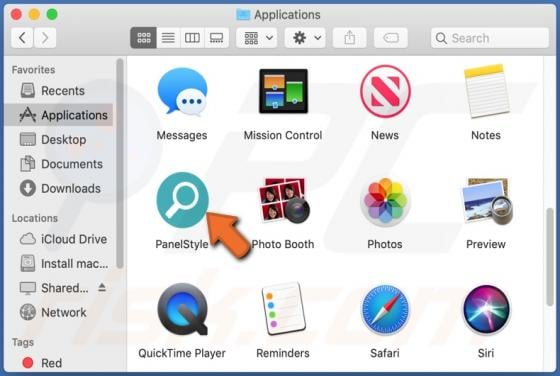The width and height of the screenshot is (560, 376).
Task: Switch to column view
Action: 192,37
